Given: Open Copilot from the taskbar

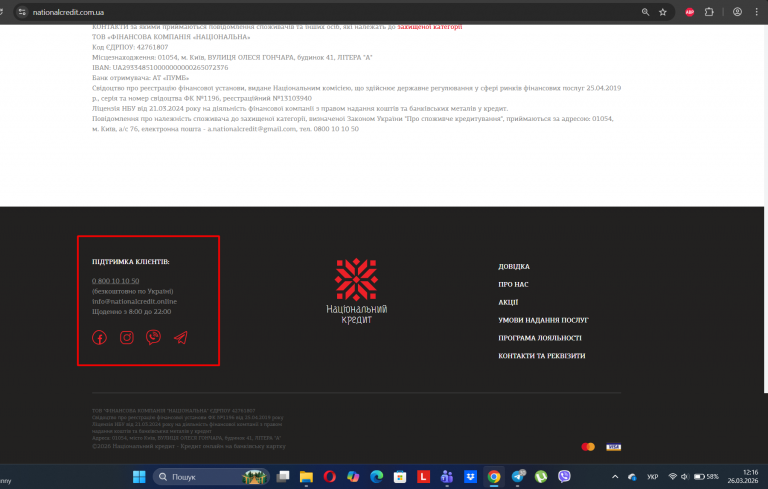Looking at the screenshot, I should (353, 477).
